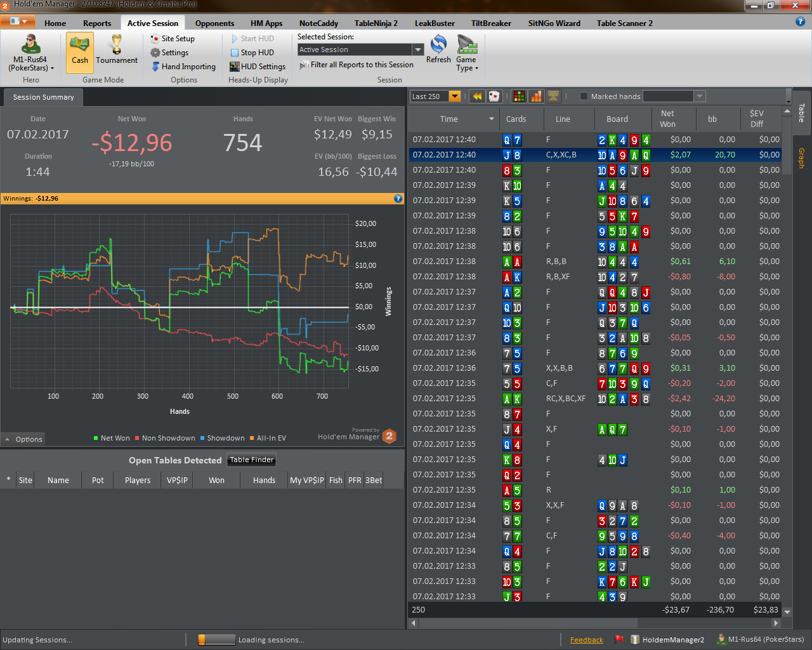Click Stop HUD
The height and width of the screenshot is (650, 812).
(x=252, y=53)
